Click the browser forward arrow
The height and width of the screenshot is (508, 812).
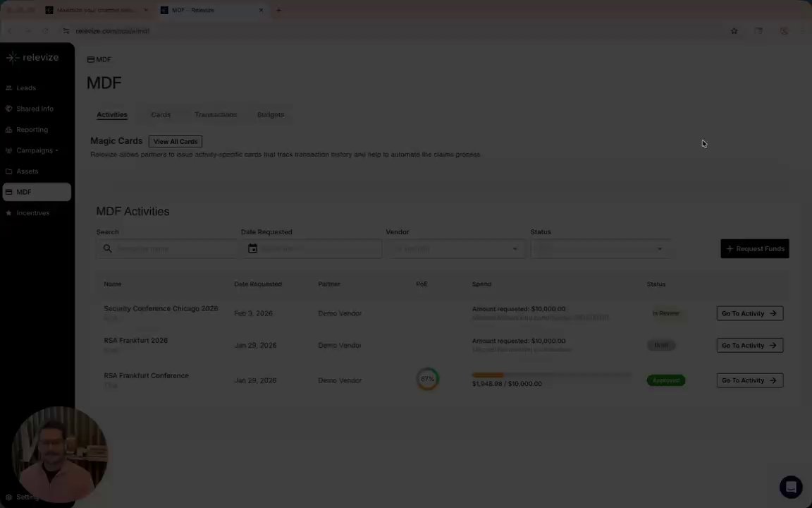28,31
